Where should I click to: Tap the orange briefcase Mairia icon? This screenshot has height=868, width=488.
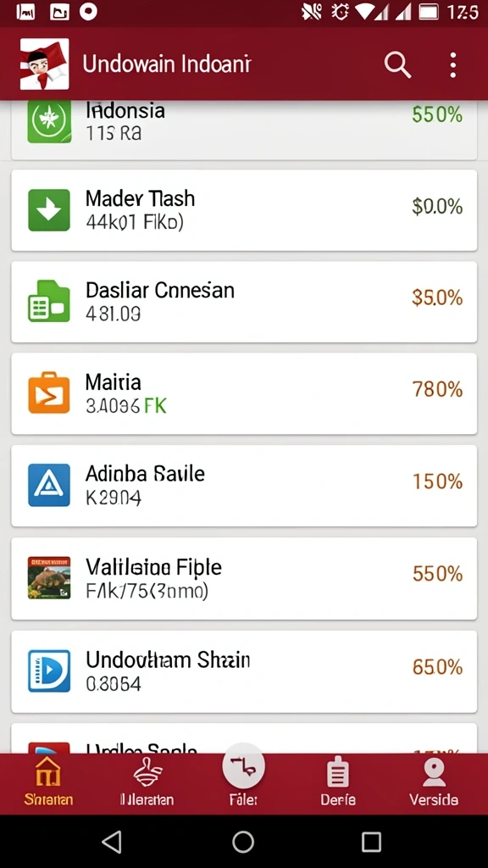[49, 392]
